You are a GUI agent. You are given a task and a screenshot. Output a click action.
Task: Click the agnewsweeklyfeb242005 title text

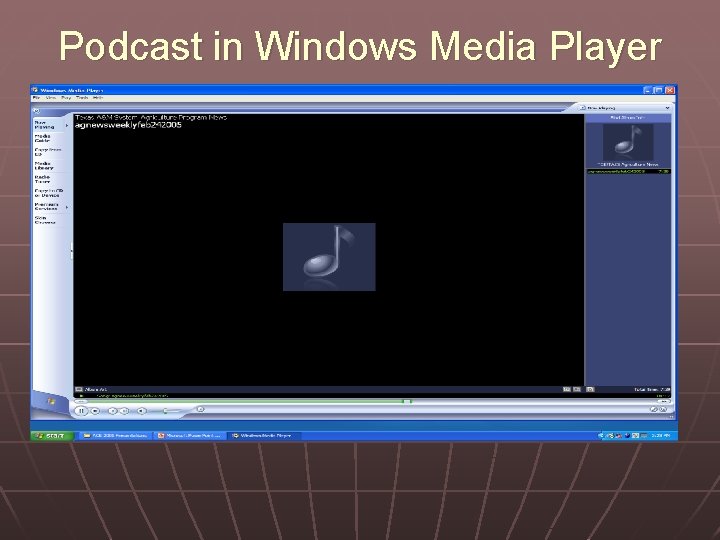[128, 125]
